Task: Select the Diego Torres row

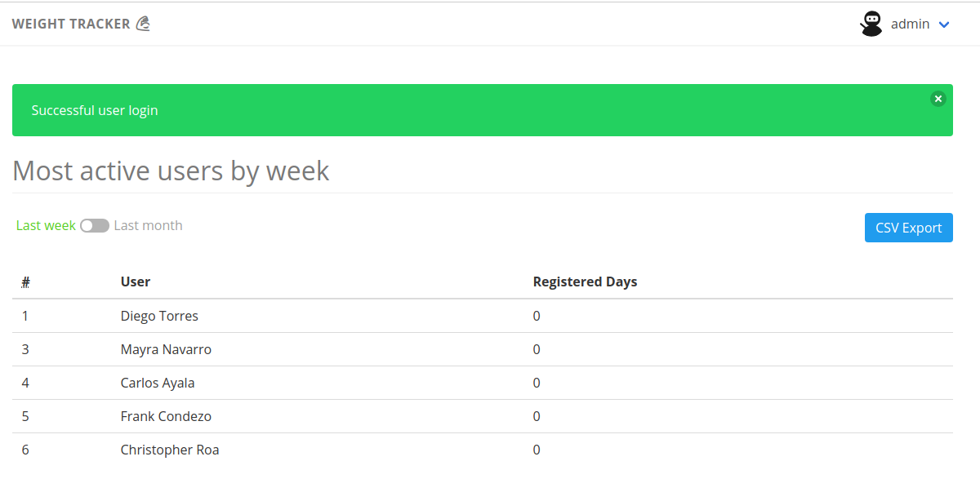Action: pyautogui.click(x=483, y=316)
